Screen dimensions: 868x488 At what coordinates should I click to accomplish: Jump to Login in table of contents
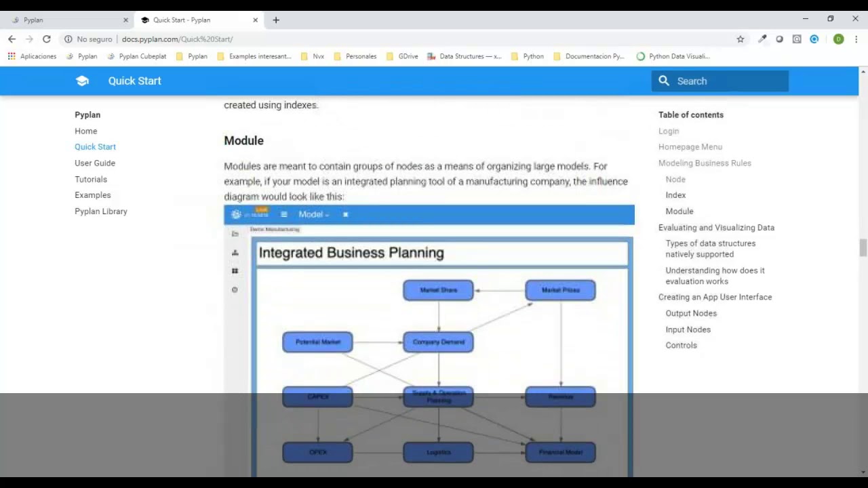(669, 131)
